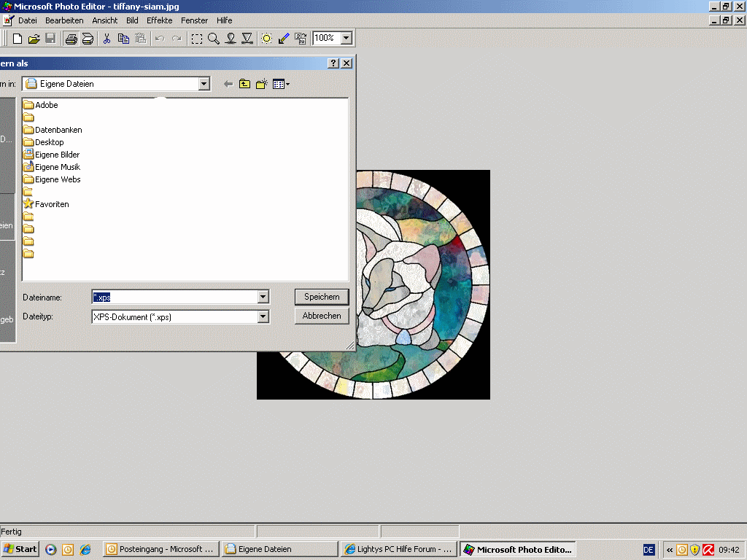Select the Set Transparent Color pen tool
The image size is (747, 560).
pos(284,39)
